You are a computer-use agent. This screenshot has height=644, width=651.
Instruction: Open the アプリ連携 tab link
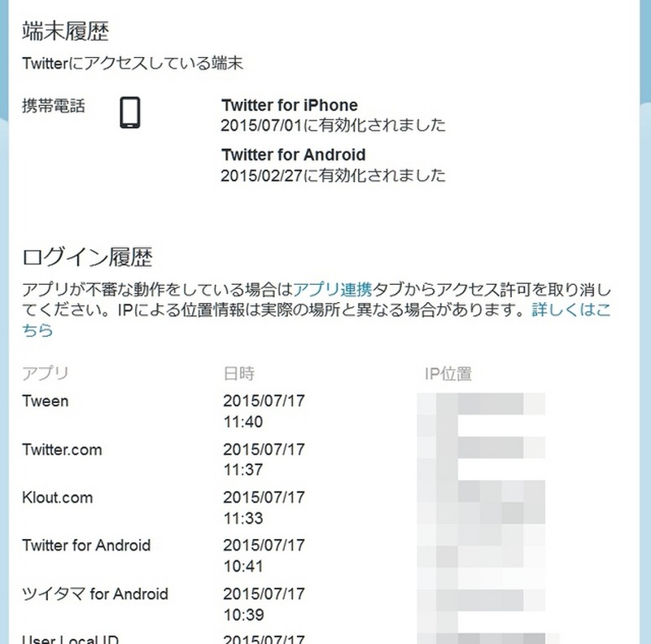click(333, 290)
